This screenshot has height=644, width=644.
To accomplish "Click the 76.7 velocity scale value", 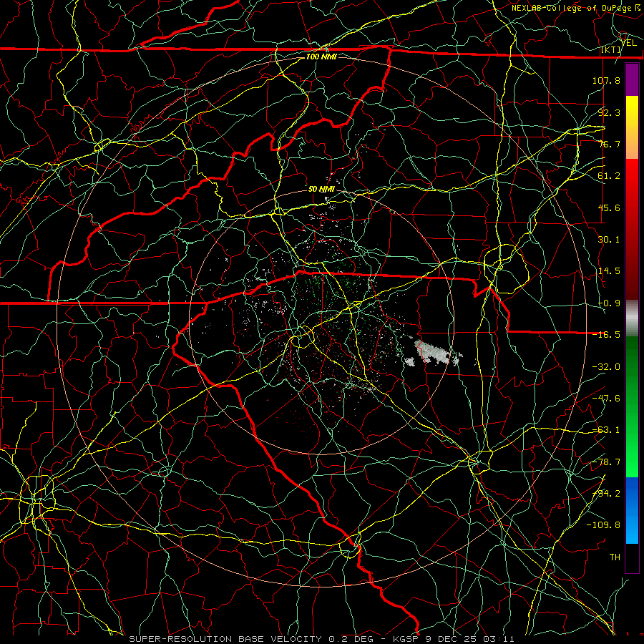I will pyautogui.click(x=609, y=144).
